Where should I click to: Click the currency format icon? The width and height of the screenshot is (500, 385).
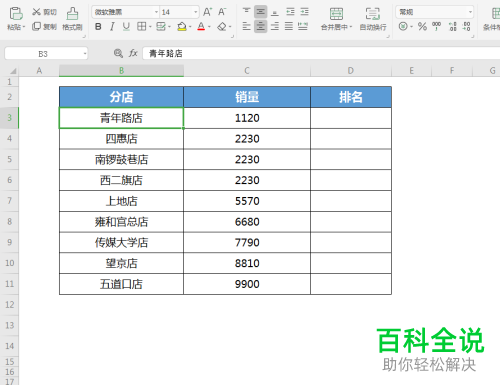403,26
